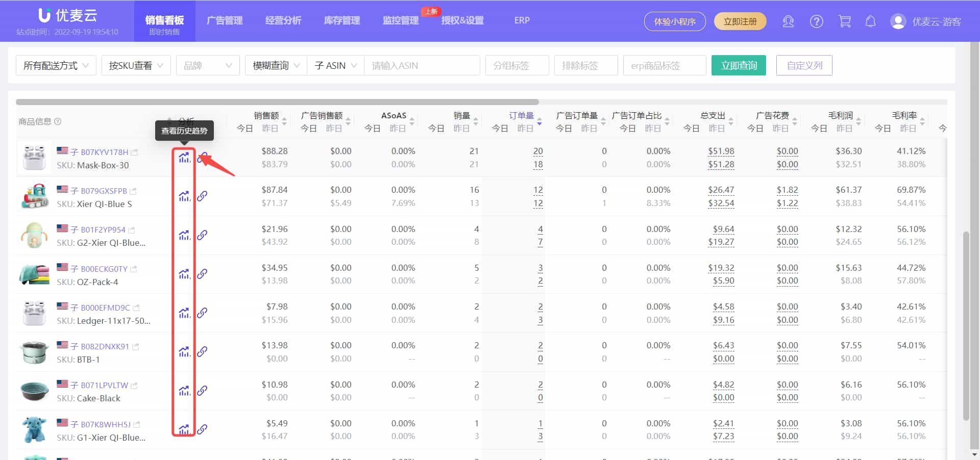Open the 库存管理 menu item
The height and width of the screenshot is (460, 980).
tap(341, 21)
